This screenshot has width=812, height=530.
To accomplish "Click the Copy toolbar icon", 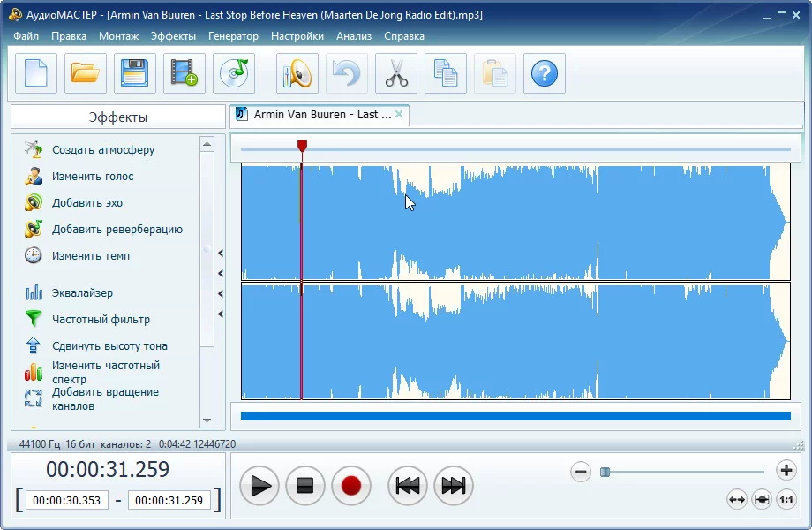I will click(446, 73).
